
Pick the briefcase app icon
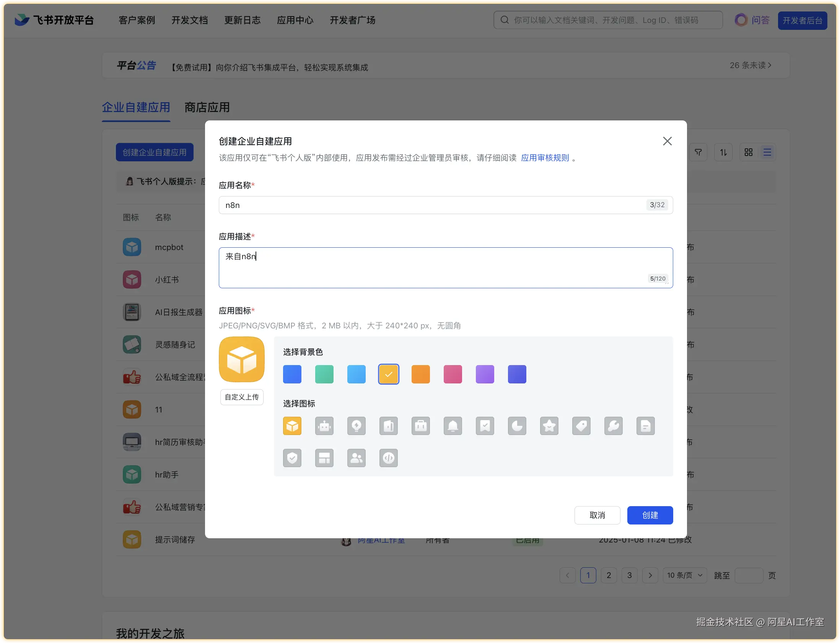(x=421, y=426)
